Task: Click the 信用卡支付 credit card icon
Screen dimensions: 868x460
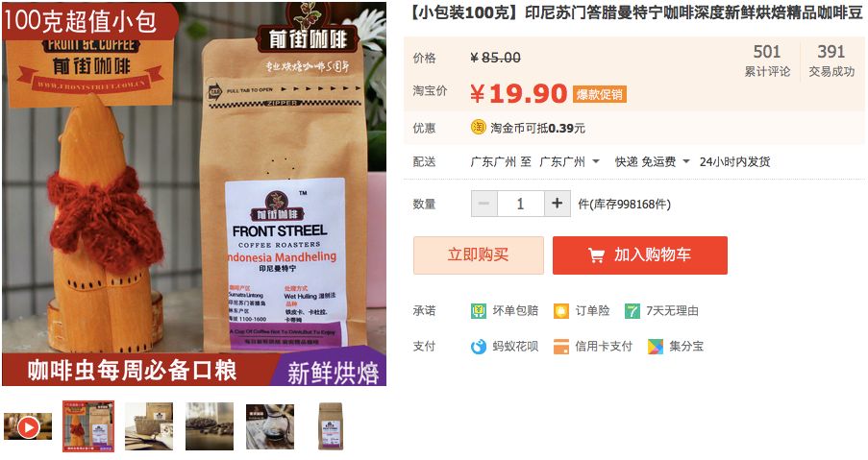Action: point(561,347)
